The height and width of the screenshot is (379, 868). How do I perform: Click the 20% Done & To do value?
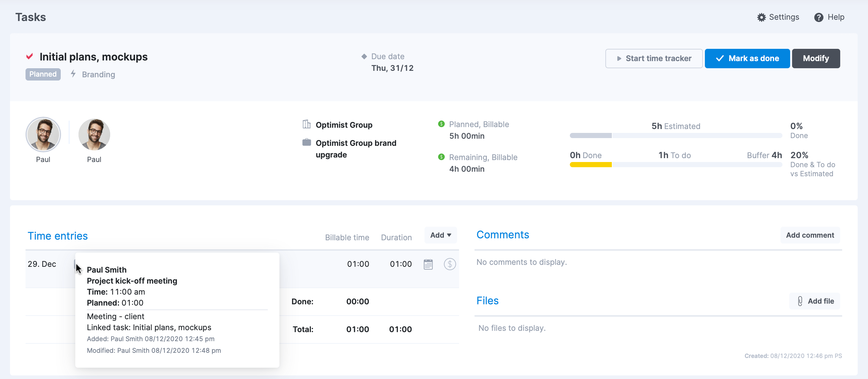(799, 155)
